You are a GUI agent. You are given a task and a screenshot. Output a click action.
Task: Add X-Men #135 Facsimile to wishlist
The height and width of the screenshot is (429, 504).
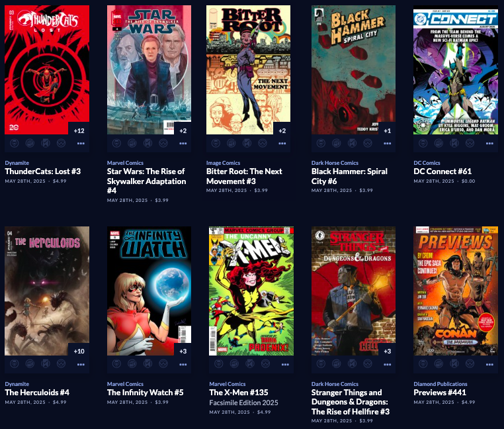pyautogui.click(x=265, y=364)
